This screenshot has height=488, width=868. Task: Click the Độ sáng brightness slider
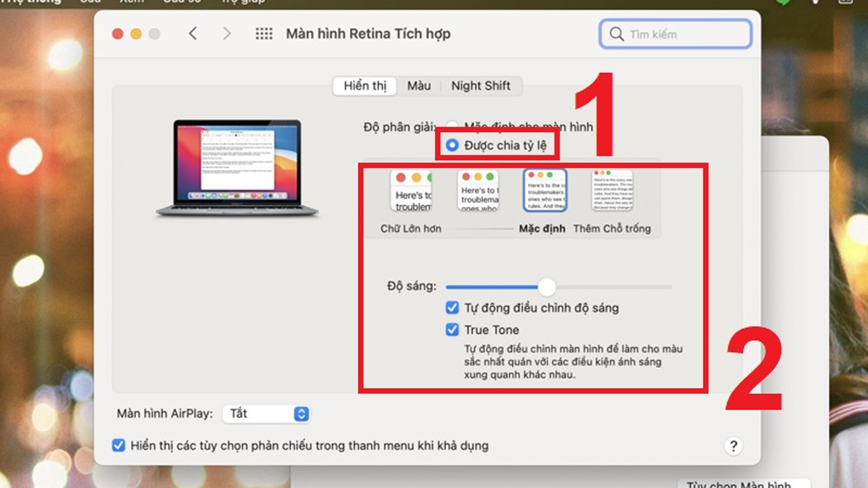click(558, 287)
